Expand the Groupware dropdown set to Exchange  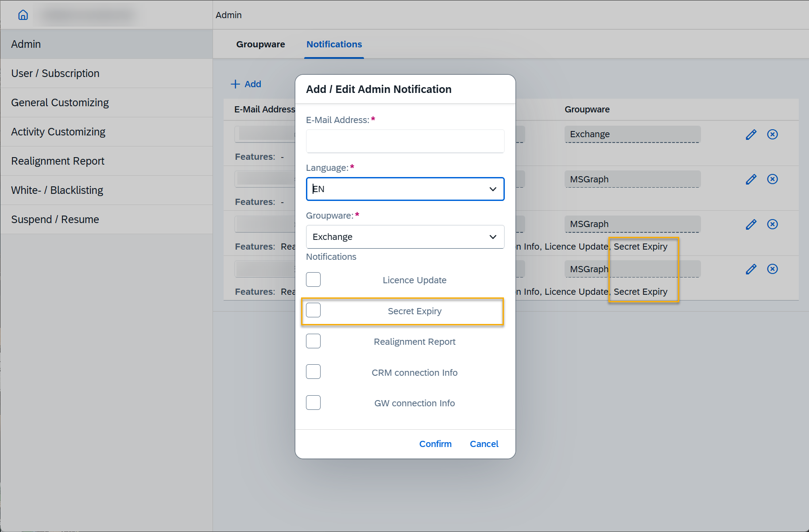[405, 237]
